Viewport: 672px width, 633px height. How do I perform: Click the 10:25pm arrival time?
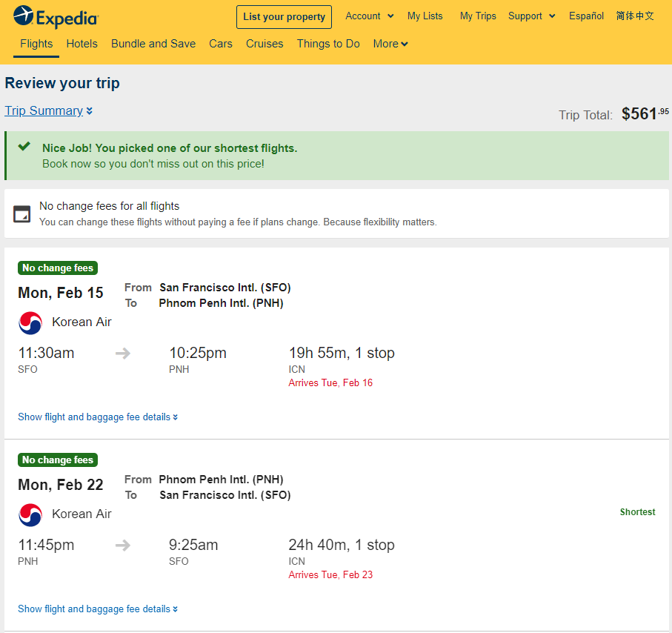198,354
